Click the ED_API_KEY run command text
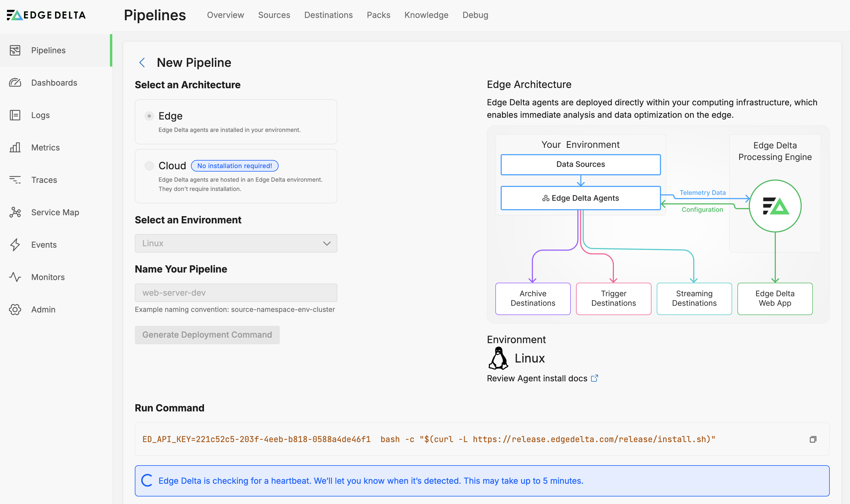This screenshot has height=504, width=850. point(429,439)
